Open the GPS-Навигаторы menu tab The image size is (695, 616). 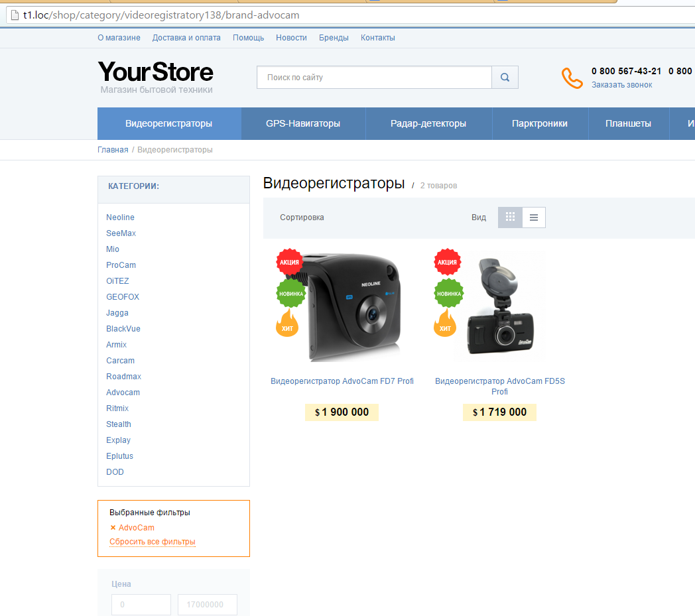click(x=303, y=123)
